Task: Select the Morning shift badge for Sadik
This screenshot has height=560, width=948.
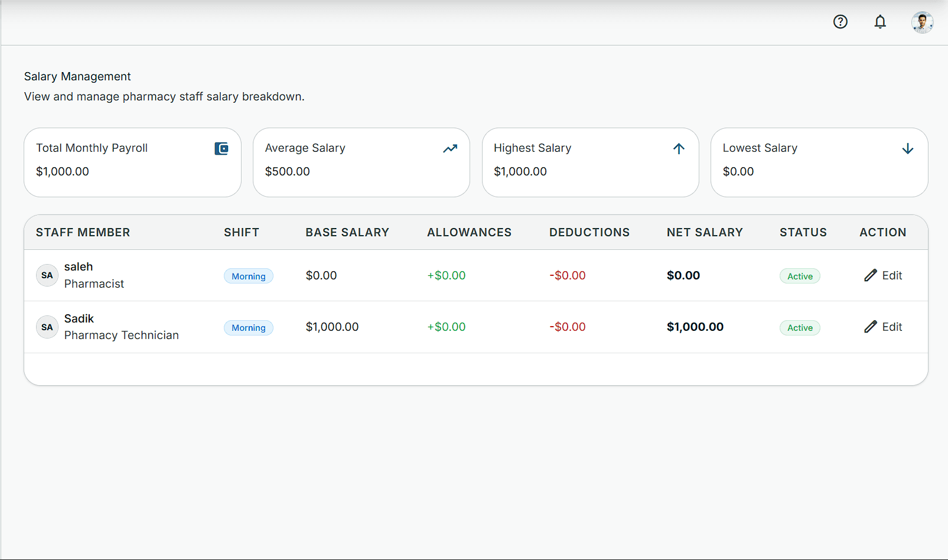Action: 248,327
